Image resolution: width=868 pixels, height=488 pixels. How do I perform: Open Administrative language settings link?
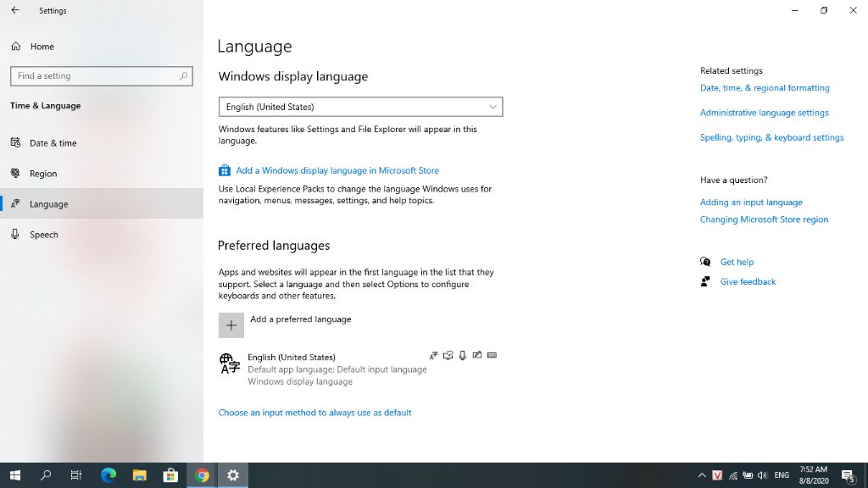(764, 113)
